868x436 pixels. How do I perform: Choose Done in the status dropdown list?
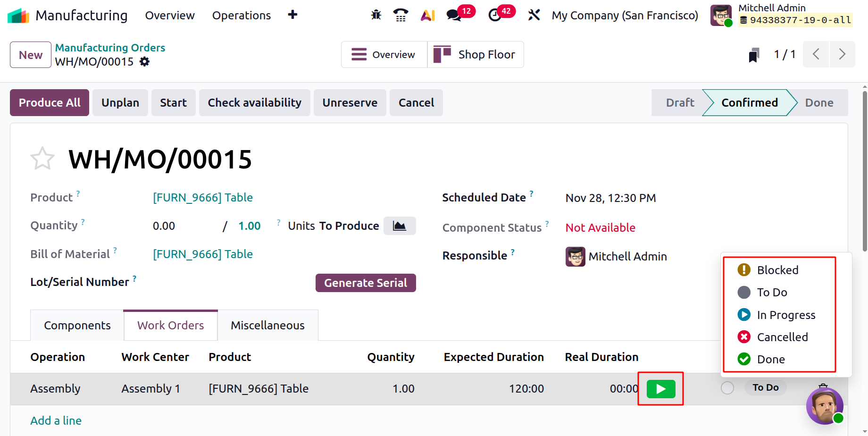(771, 360)
